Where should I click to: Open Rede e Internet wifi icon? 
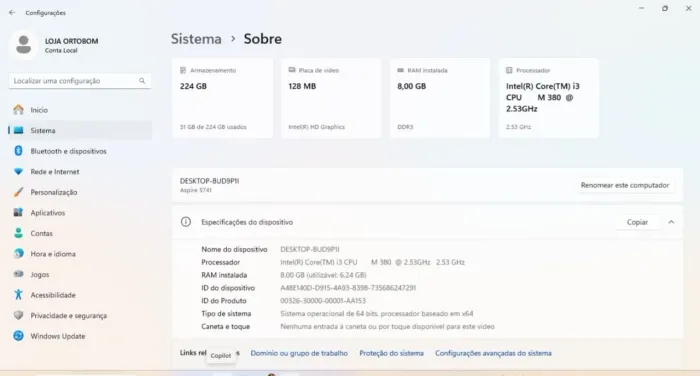18,171
